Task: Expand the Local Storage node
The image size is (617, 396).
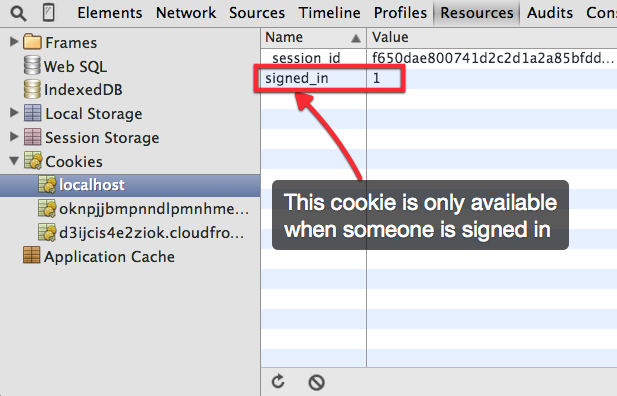Action: coord(14,113)
